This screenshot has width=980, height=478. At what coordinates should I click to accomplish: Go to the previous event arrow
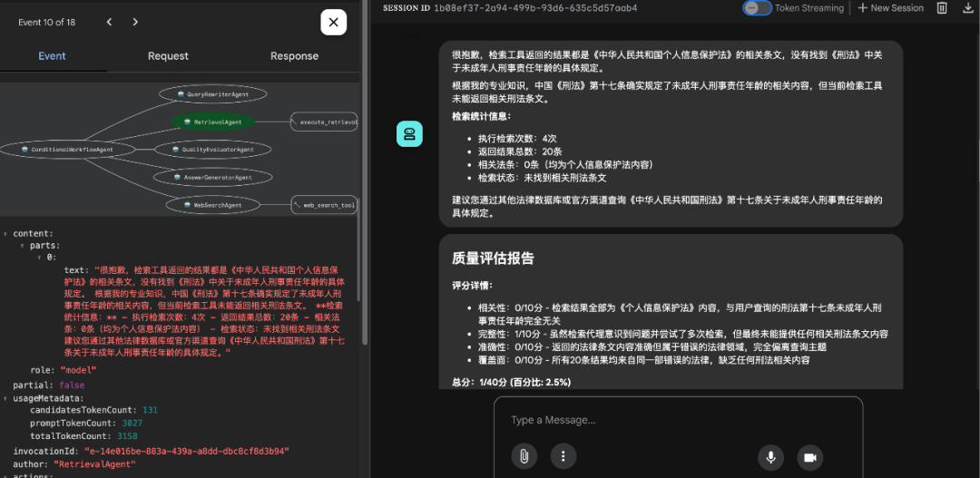tap(110, 22)
